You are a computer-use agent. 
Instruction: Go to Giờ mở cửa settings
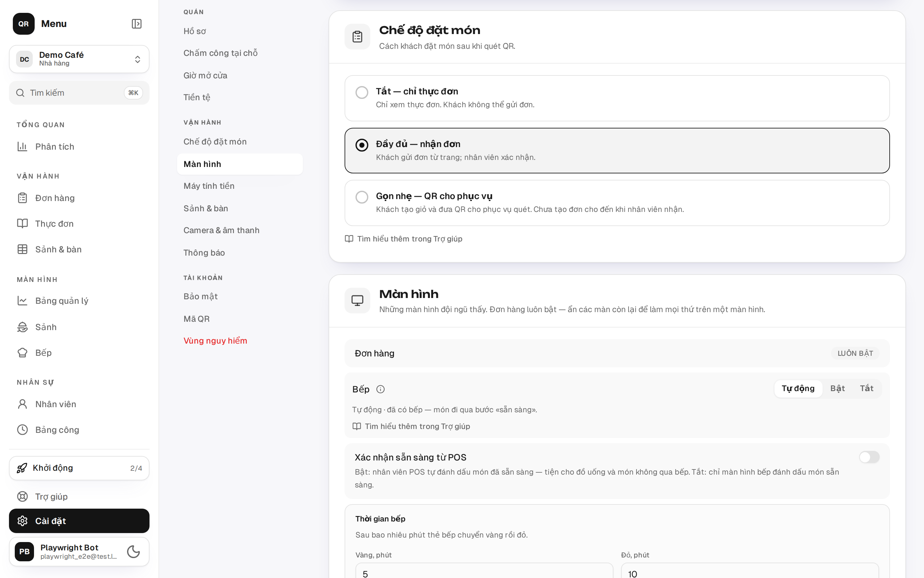point(240,75)
